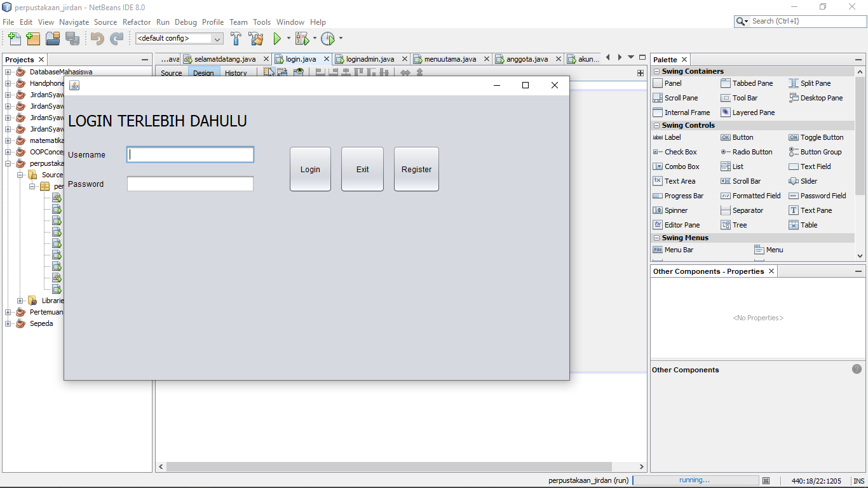Click the running progress bar in the status bar

click(695, 480)
